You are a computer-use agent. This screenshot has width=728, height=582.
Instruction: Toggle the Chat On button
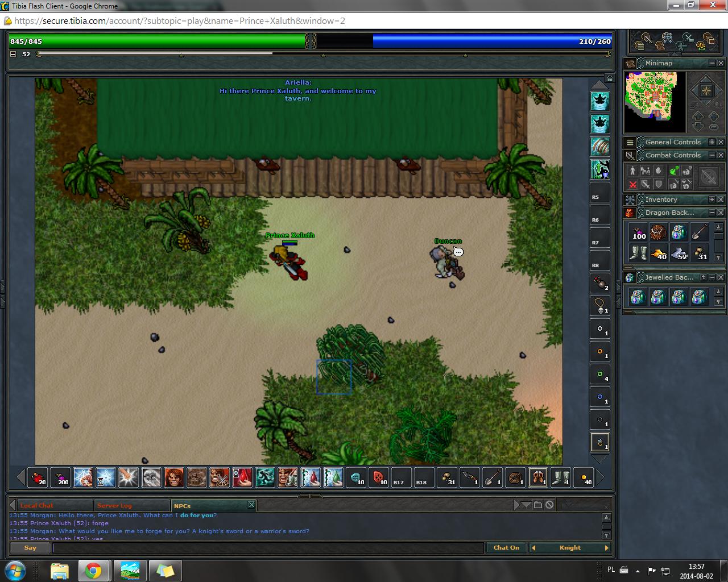point(506,548)
